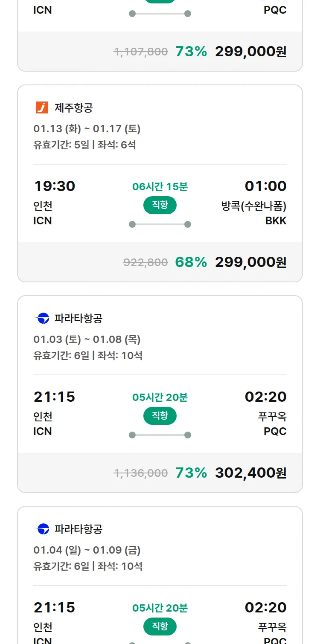Select the 01.04 (일) ~ 01.09 (금) date range
The width and height of the screenshot is (320, 644).
pyautogui.click(x=87, y=550)
